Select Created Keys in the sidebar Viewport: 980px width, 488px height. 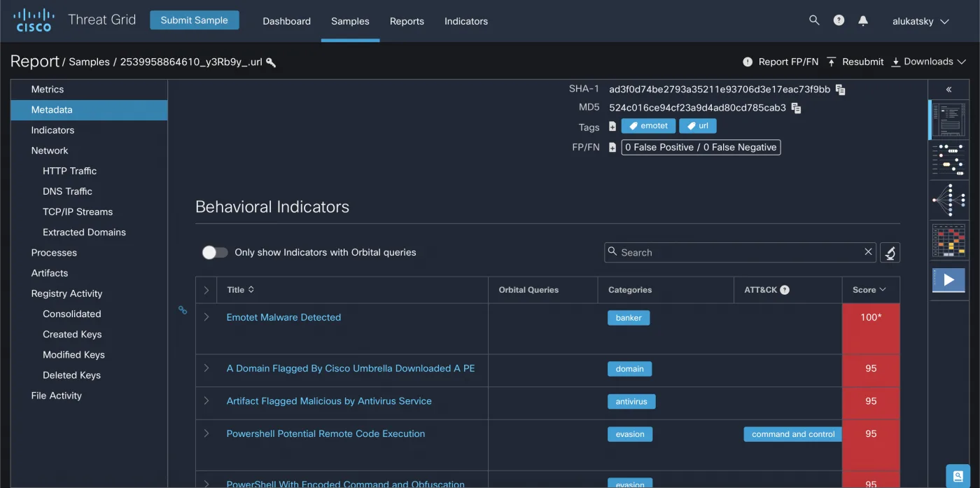[89, 335]
